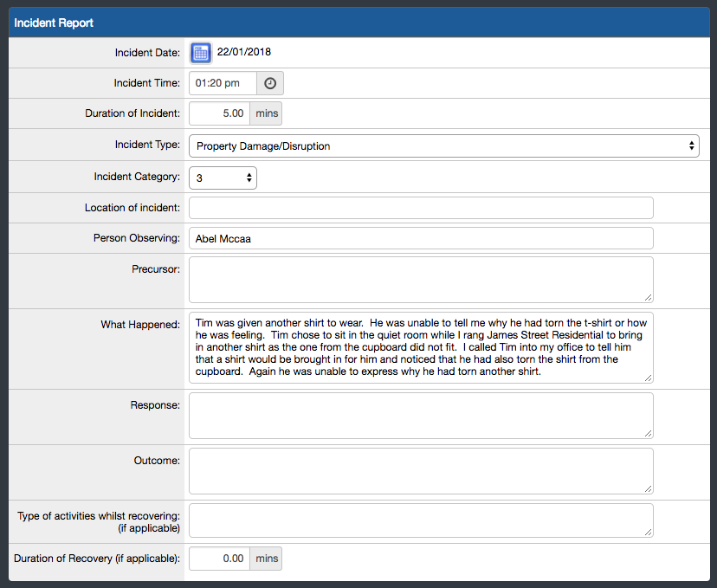Screen dimensions: 717x588
Task: Click the mins label beside incident duration
Action: [x=266, y=113]
